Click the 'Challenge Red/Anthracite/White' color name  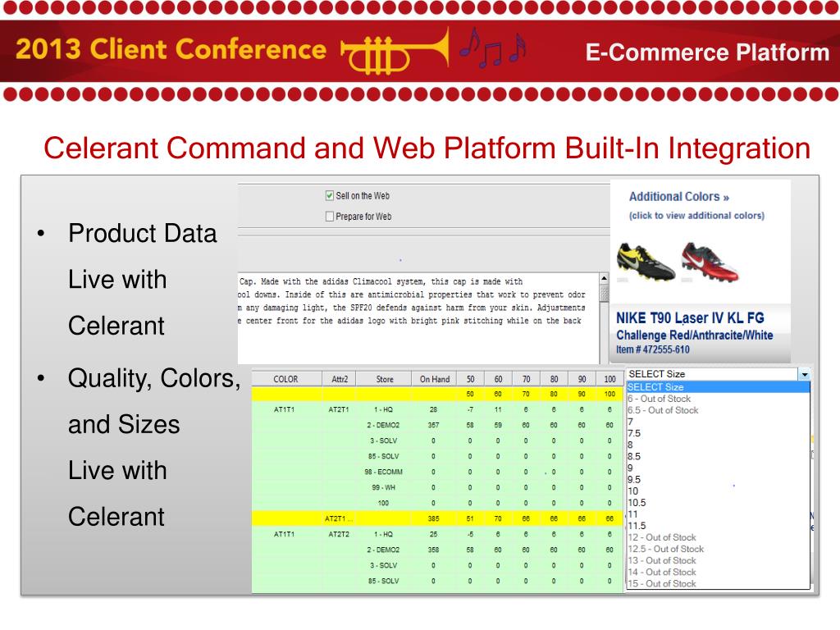[x=694, y=335]
